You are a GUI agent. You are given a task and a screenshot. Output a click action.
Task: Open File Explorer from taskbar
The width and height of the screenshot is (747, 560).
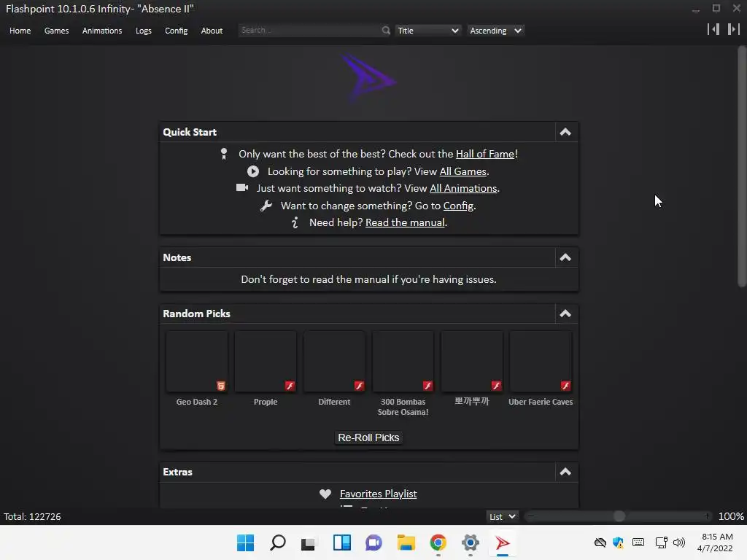406,542
